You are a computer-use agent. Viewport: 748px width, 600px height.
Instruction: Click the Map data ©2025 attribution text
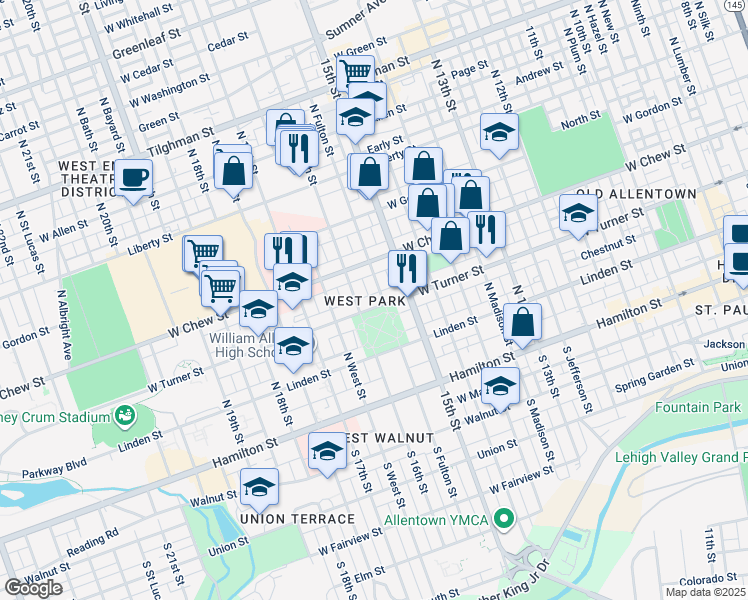706,592
